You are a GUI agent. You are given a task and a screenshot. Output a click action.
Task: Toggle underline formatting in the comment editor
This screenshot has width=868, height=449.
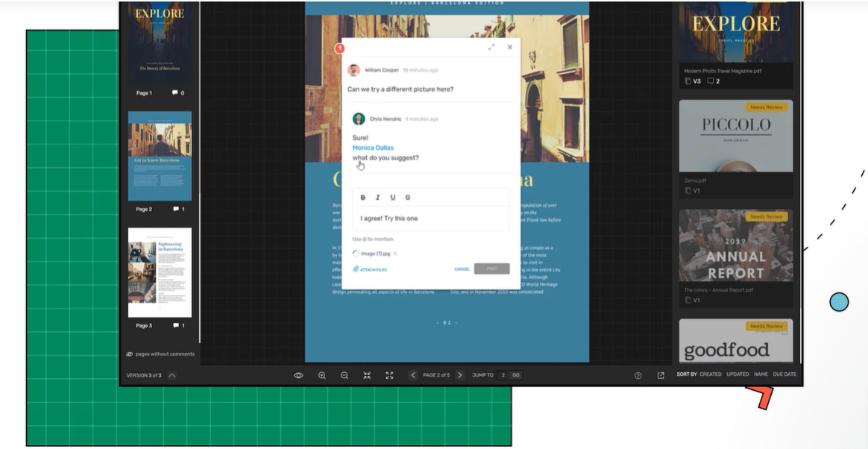pyautogui.click(x=393, y=197)
